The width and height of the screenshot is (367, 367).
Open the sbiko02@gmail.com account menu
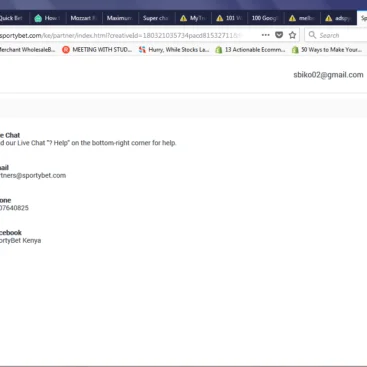(328, 75)
